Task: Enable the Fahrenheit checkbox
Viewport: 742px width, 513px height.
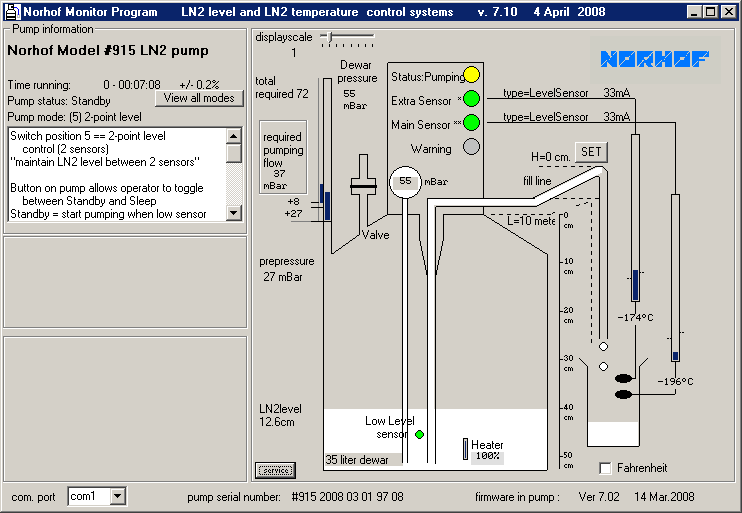Action: pos(605,468)
